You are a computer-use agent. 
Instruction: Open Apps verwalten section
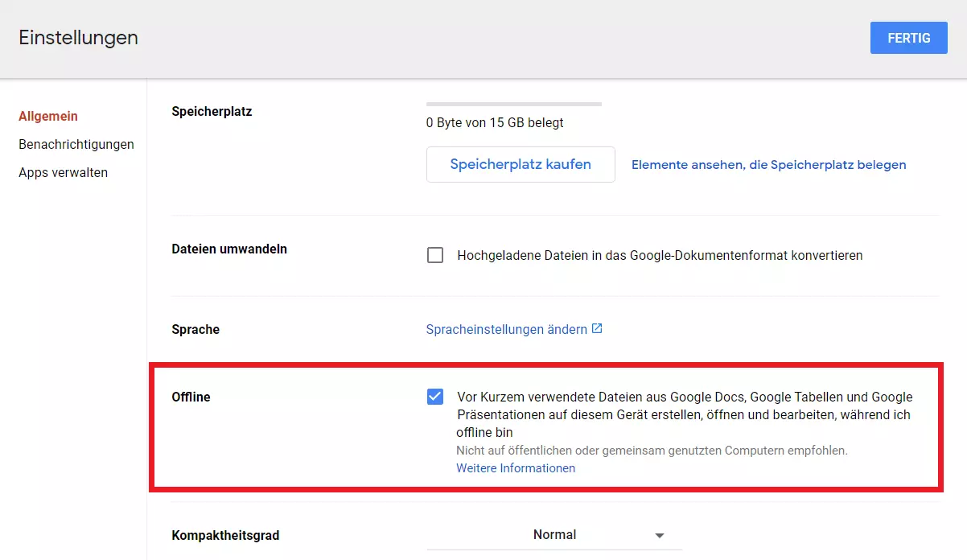pyautogui.click(x=63, y=172)
